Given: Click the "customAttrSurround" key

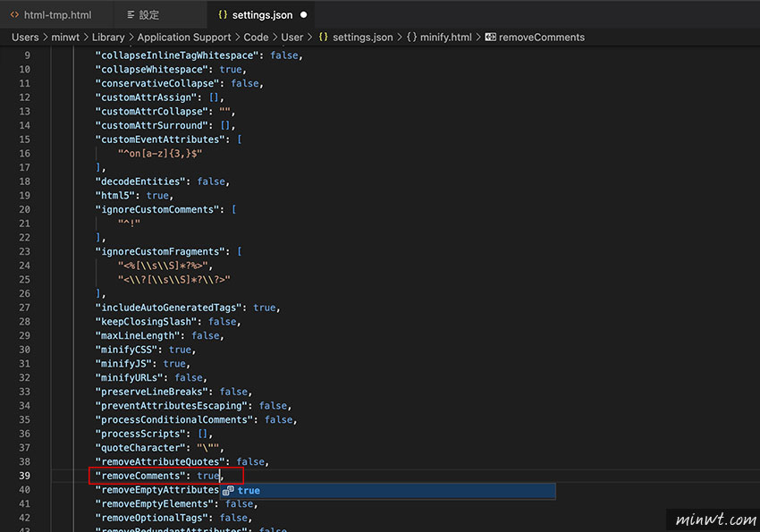Looking at the screenshot, I should 152,125.
